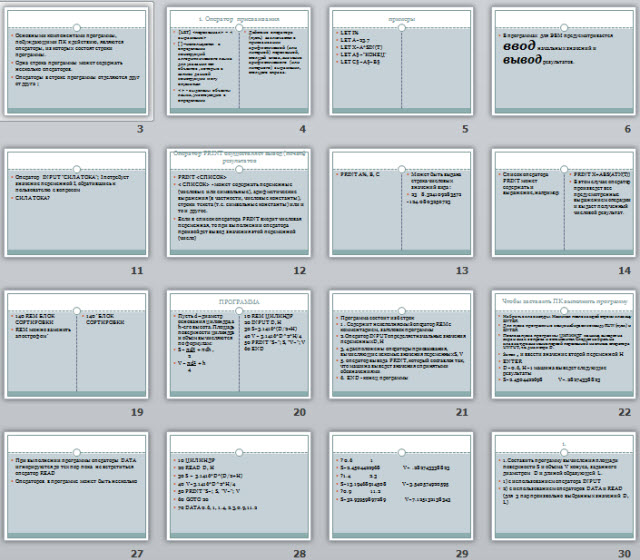The width and height of the screenshot is (640, 560).
Task: Click the slide number 12 label
Action: click(x=299, y=271)
